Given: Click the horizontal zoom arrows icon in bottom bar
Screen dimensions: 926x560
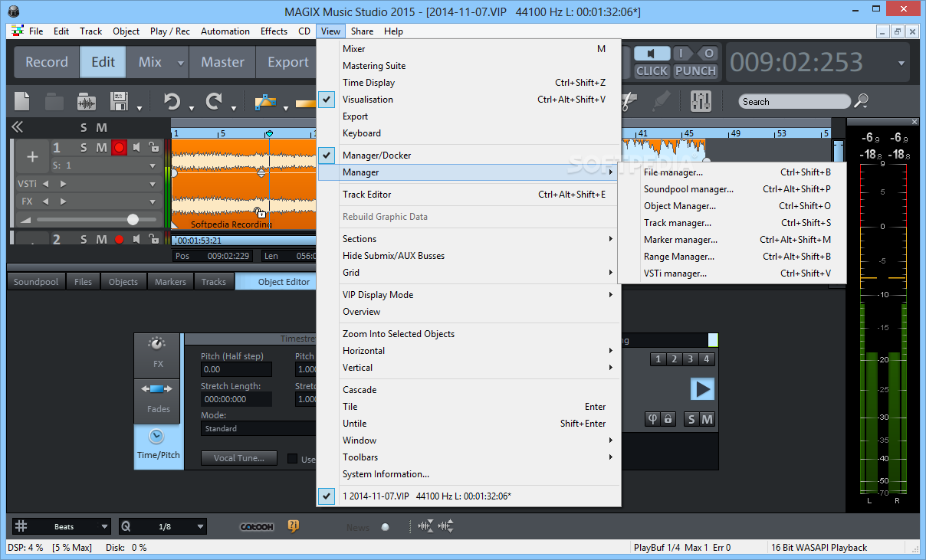Looking at the screenshot, I should coord(426,526).
